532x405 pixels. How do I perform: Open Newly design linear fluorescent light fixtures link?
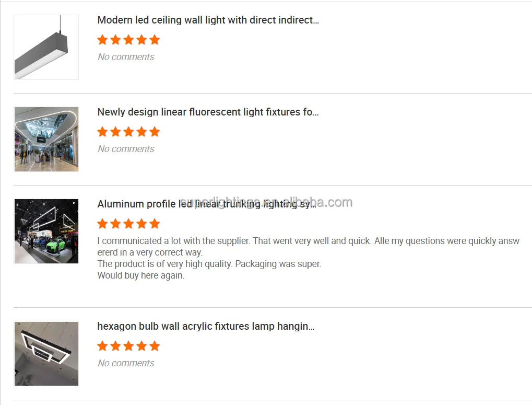208,112
